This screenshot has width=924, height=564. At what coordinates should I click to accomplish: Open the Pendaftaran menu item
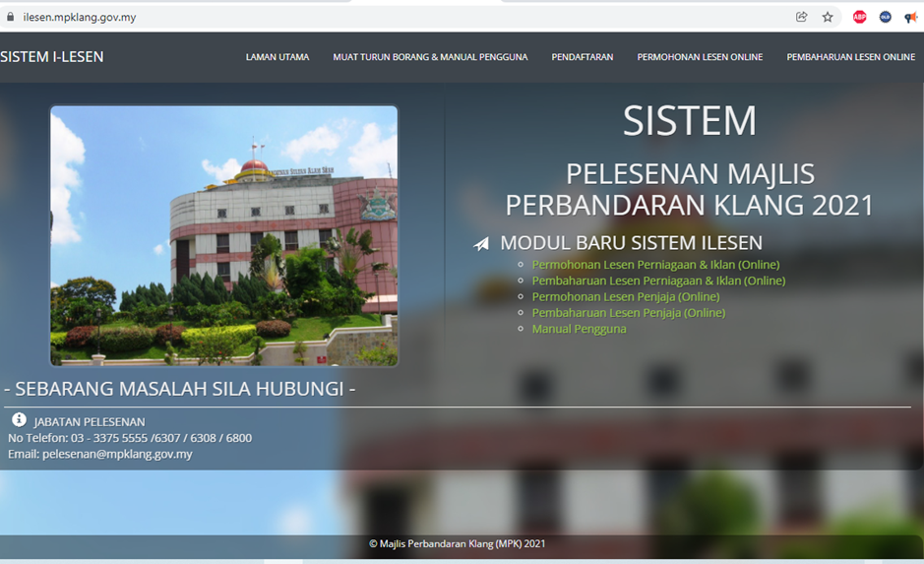click(x=583, y=57)
